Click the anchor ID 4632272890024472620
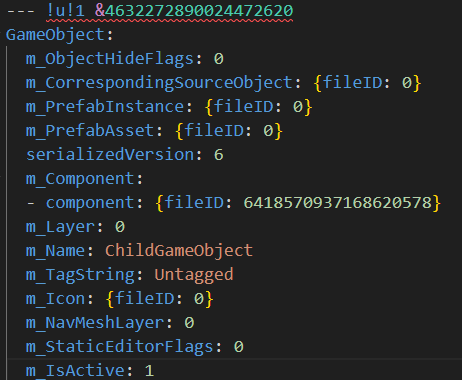 point(199,11)
